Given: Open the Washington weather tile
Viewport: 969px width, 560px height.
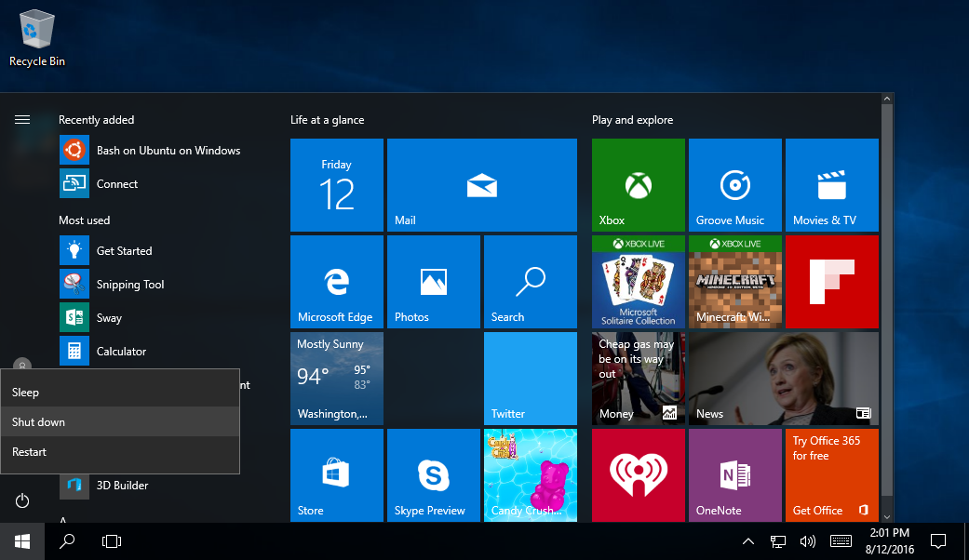Looking at the screenshot, I should [x=337, y=379].
